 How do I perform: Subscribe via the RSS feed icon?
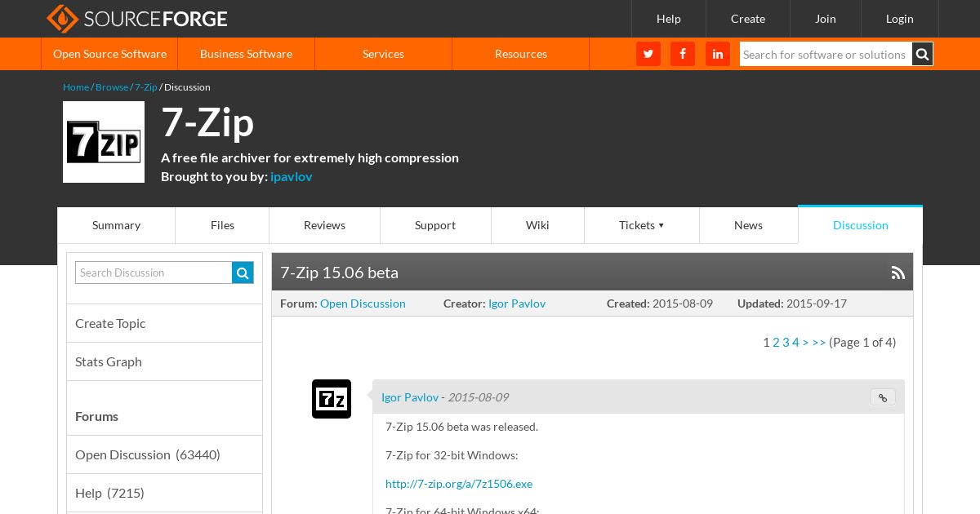coord(898,273)
